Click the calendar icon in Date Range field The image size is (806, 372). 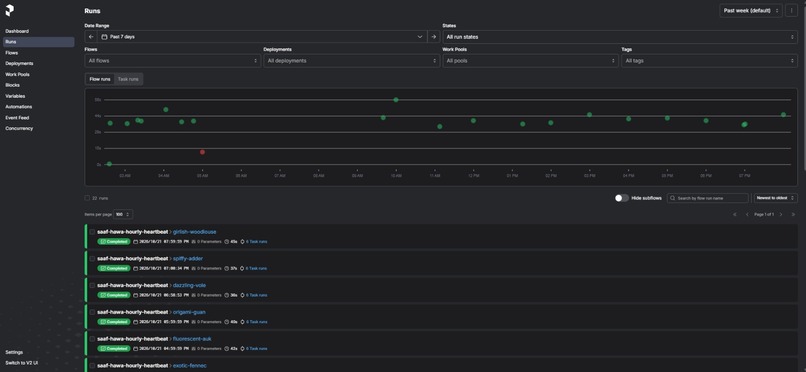tap(104, 37)
